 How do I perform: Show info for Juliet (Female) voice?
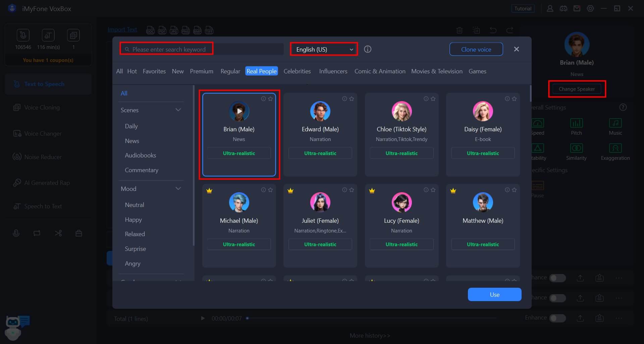pyautogui.click(x=344, y=190)
